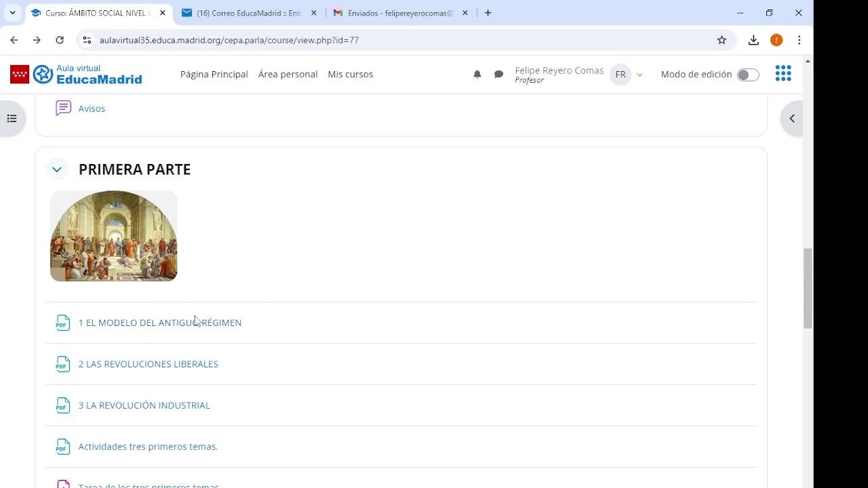The height and width of the screenshot is (488, 868).
Task: Collapse the PRIMERA PARTE section
Action: (x=57, y=169)
